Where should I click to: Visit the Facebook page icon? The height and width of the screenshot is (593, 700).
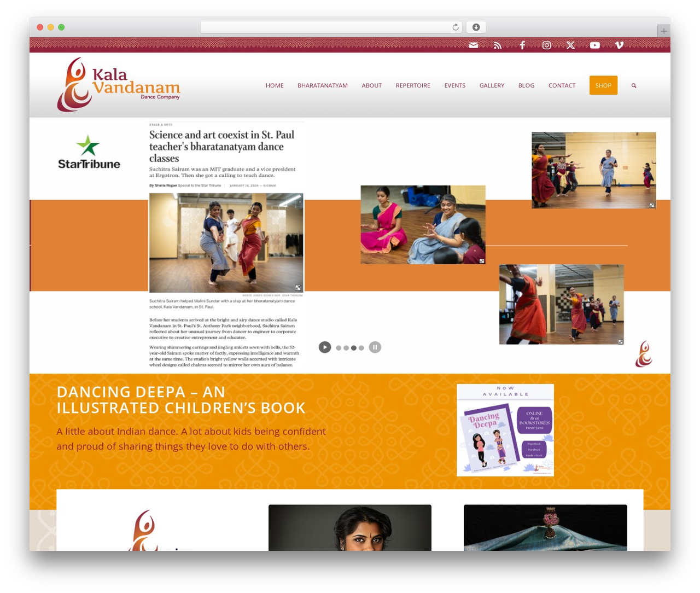522,45
